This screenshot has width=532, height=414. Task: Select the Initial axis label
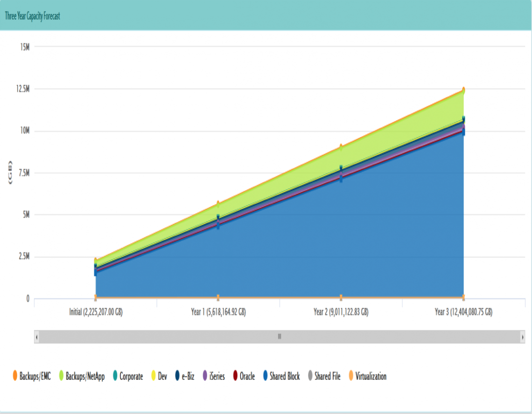(96, 312)
